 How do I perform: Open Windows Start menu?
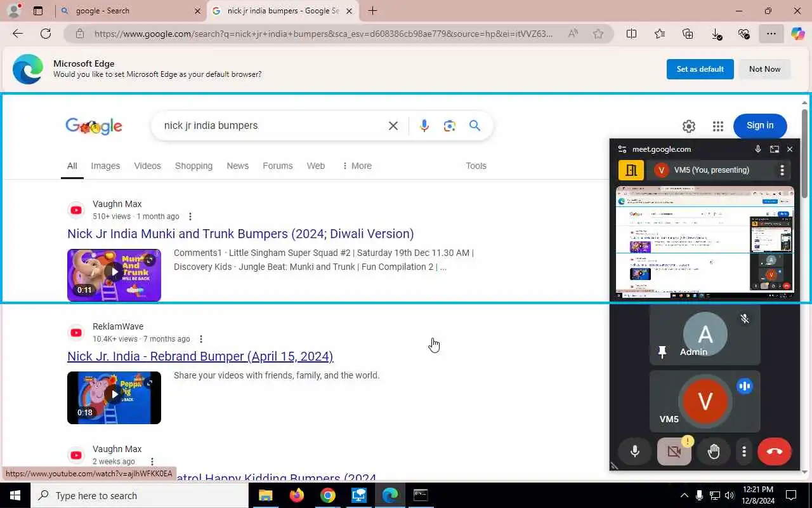coord(15,495)
